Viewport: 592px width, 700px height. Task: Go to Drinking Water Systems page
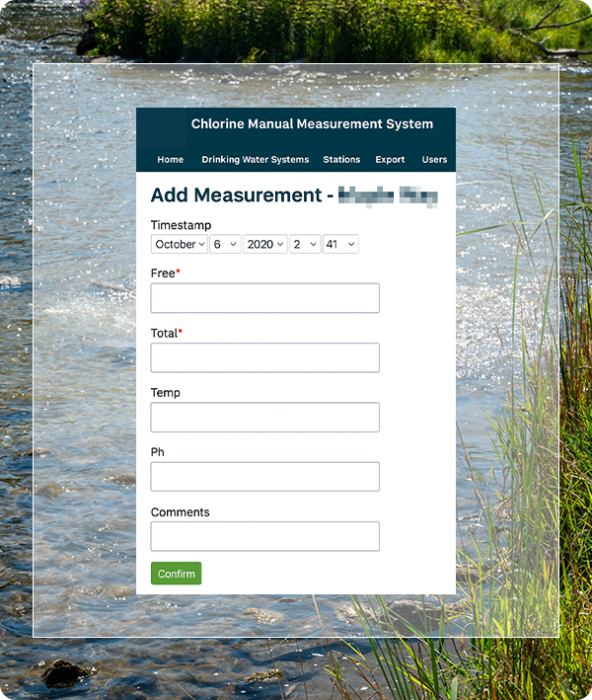coord(255,160)
